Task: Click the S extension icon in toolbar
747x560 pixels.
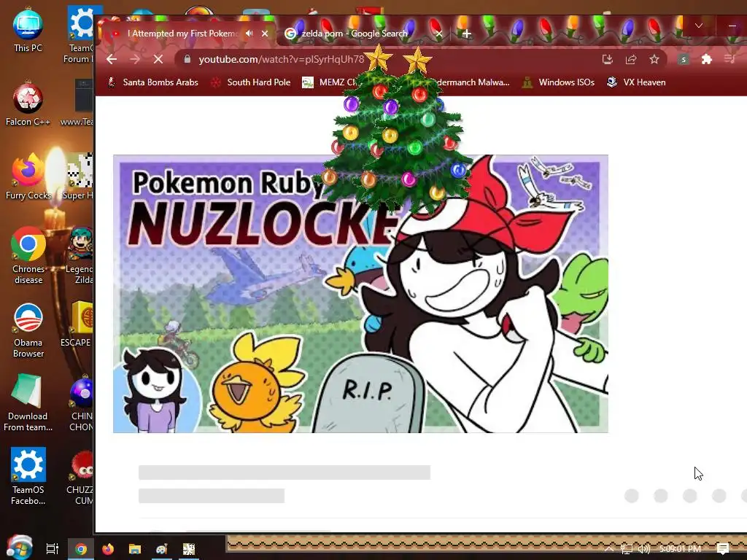Action: pyautogui.click(x=684, y=60)
